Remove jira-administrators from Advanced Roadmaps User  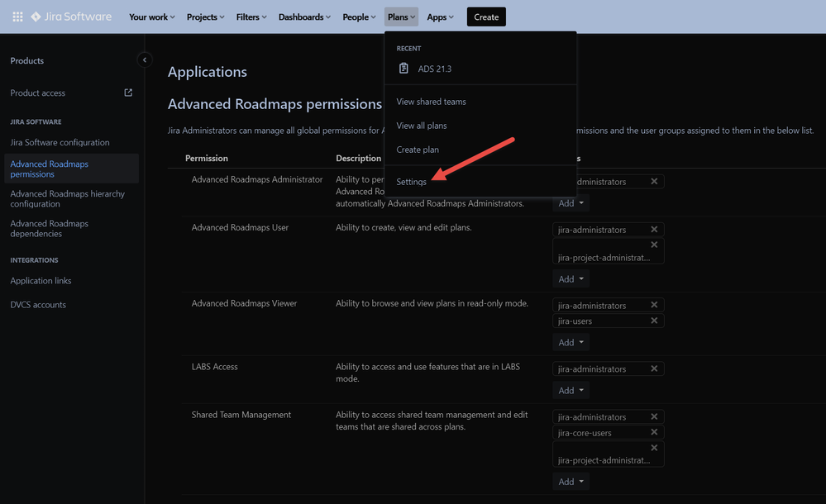click(x=654, y=229)
